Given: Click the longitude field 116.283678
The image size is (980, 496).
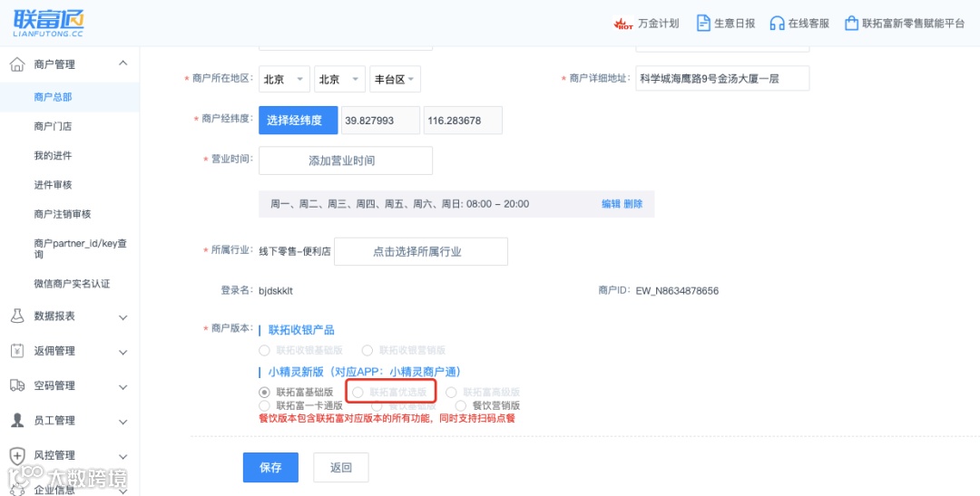Looking at the screenshot, I should [463, 121].
